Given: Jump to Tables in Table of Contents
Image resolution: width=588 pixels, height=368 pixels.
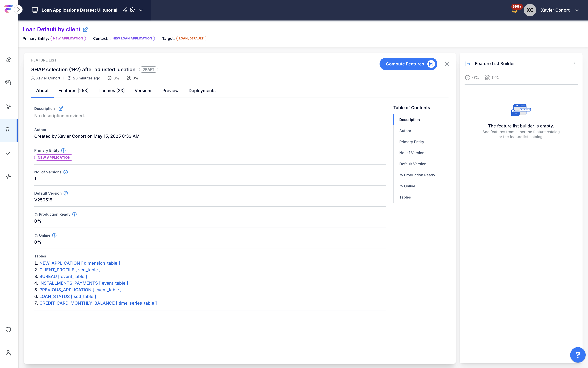Looking at the screenshot, I should tap(405, 197).
